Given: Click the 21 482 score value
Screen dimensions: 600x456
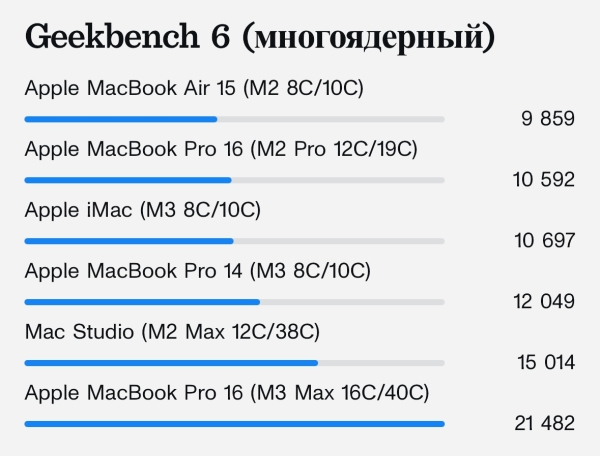Looking at the screenshot, I should click(545, 423).
